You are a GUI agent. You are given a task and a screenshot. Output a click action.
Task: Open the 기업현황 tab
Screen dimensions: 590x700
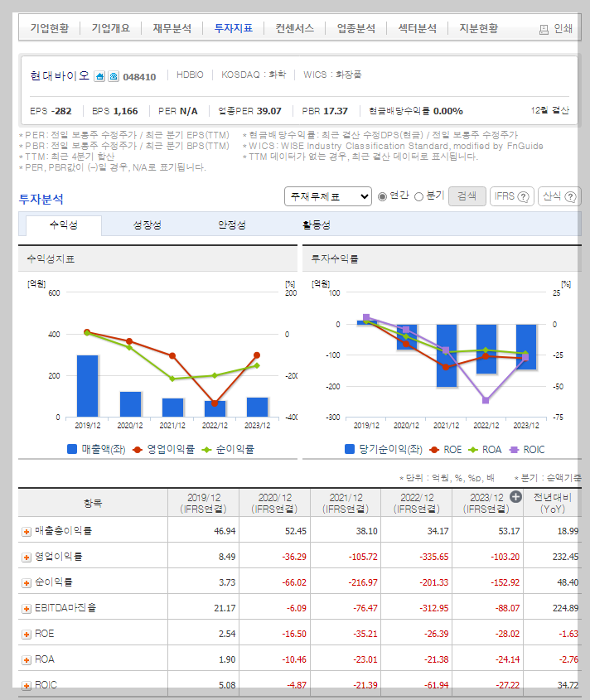(50, 28)
